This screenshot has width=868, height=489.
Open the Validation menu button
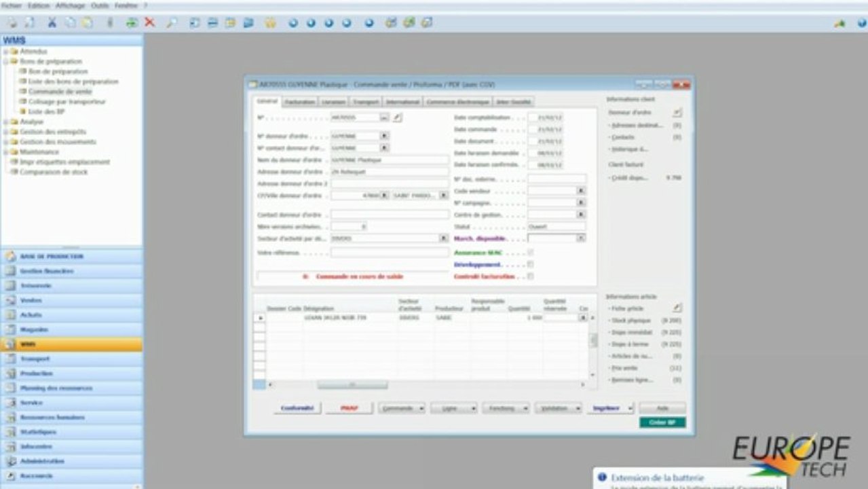(558, 408)
